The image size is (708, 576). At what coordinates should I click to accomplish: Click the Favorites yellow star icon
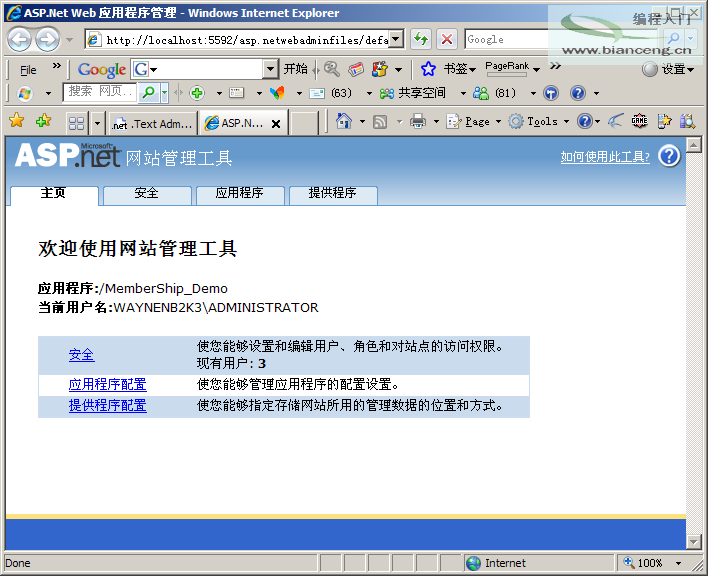[16, 121]
